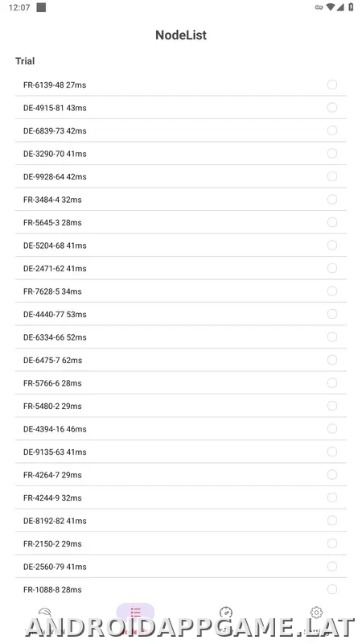Tap the Wi-Fi status bar icon
This screenshot has width=362, height=644.
click(x=331, y=7)
